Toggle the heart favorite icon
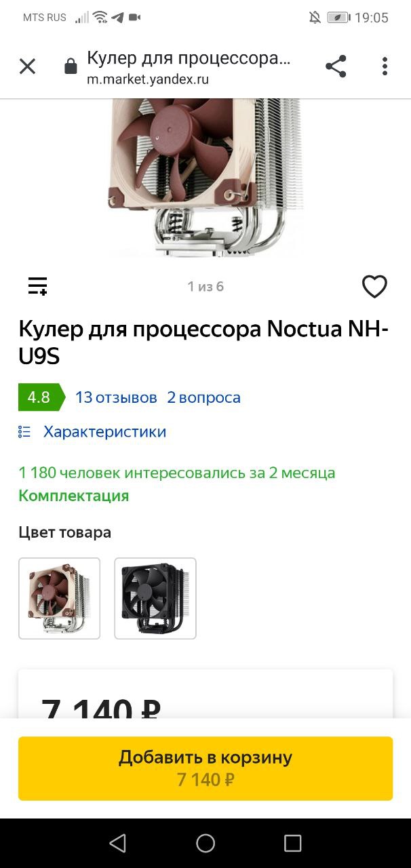411x868 pixels. point(374,286)
